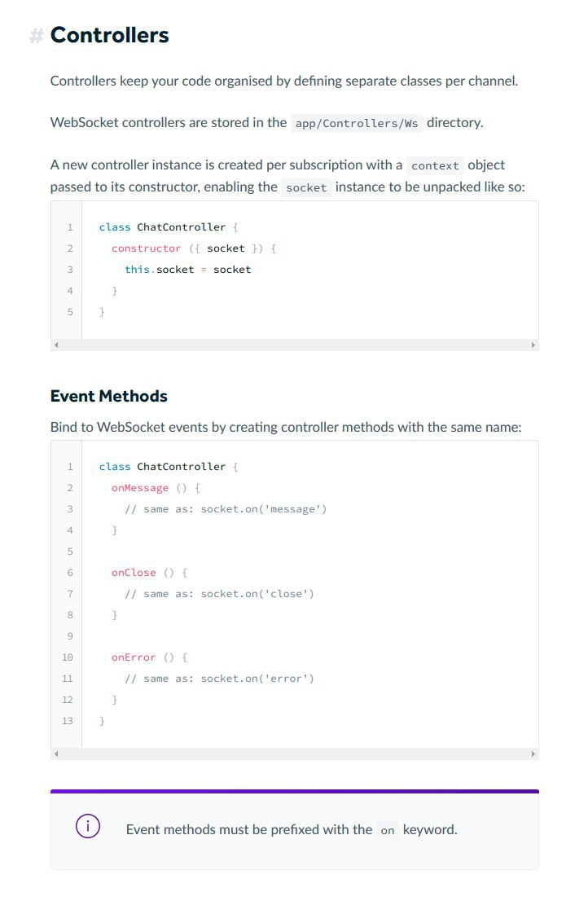Click the constructor keyword in first code block

coord(146,248)
